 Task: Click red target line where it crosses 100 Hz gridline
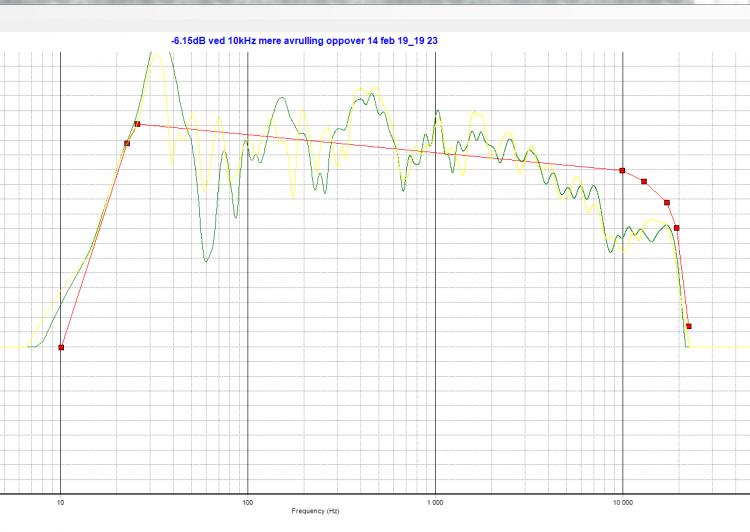(x=248, y=134)
